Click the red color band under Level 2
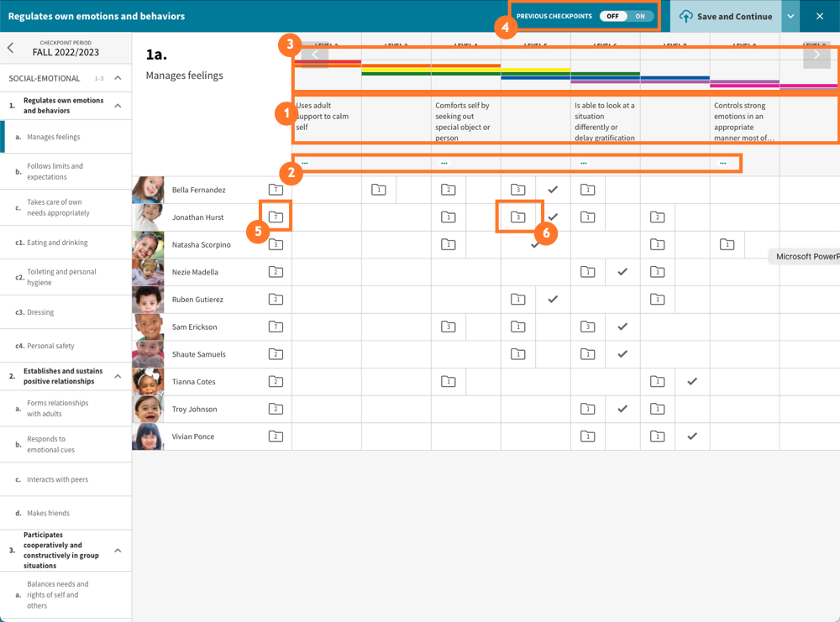Image resolution: width=840 pixels, height=622 pixels. (327, 62)
